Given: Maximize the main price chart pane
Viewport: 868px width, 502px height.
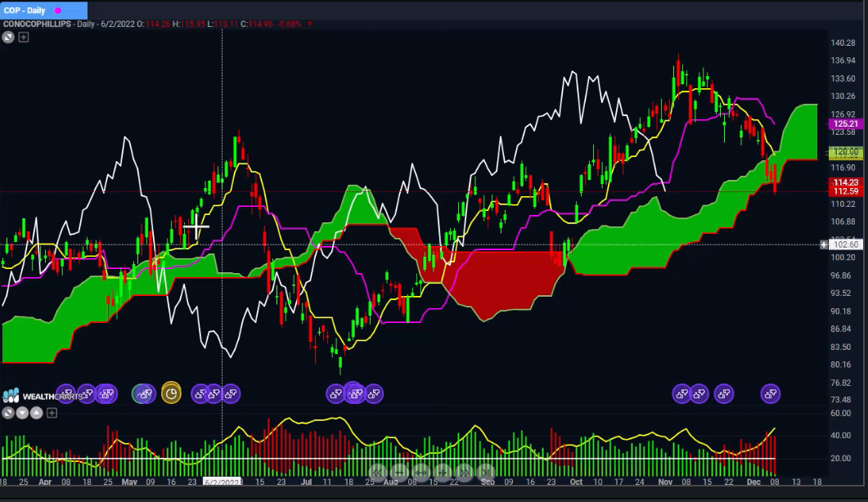Looking at the screenshot, I should [x=7, y=37].
